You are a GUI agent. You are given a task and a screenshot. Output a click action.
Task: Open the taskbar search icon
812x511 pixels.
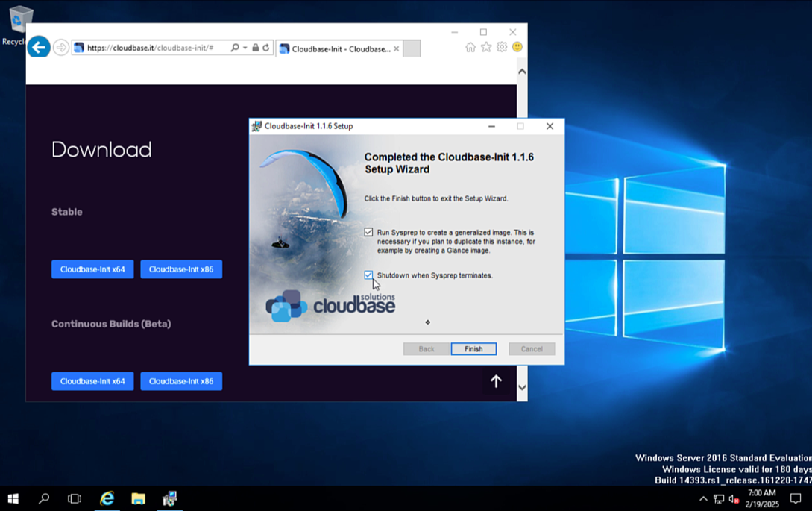[44, 498]
